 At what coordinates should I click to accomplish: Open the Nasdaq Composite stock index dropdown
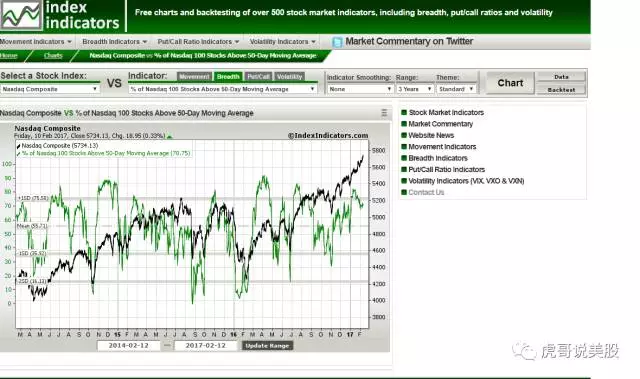click(x=50, y=89)
